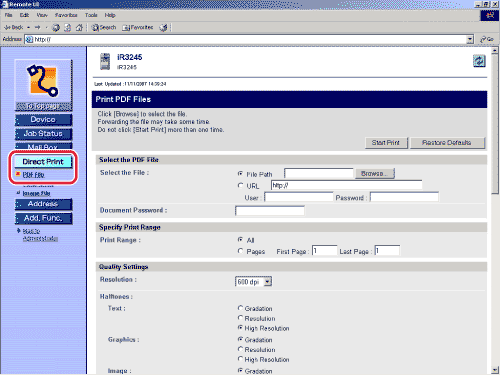Choose High Resolution for Text halftones
The height and width of the screenshot is (375, 500).
tap(240, 328)
